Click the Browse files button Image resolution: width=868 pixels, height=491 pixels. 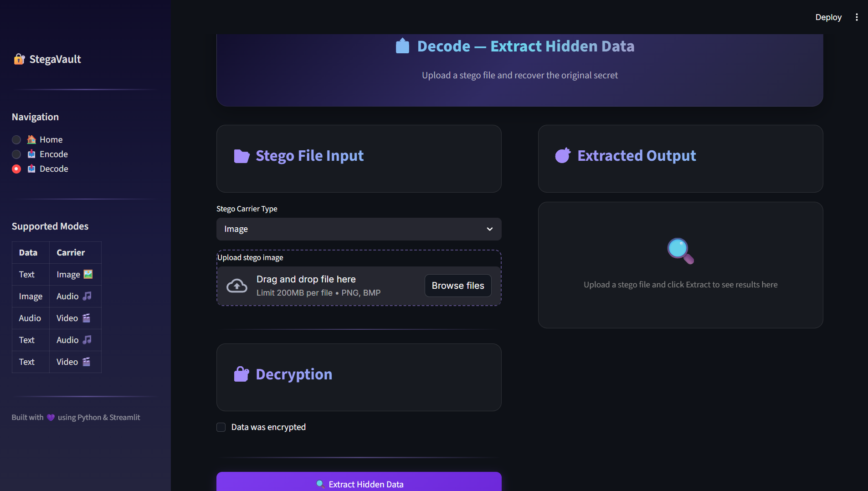[x=458, y=286]
